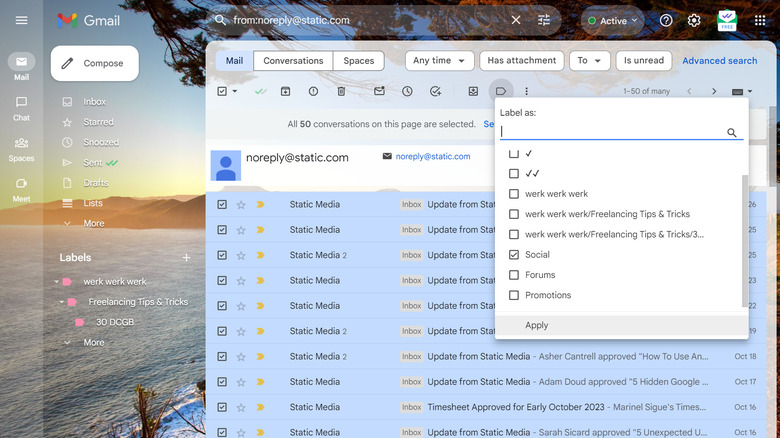Open search options filter icon
The image size is (780, 438).
544,20
